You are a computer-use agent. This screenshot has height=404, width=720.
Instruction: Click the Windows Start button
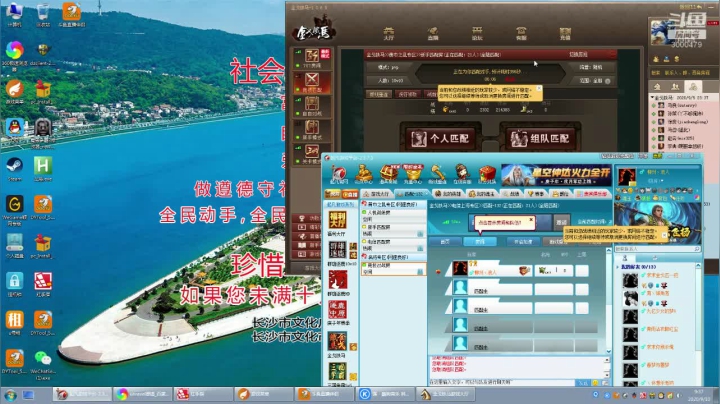click(10, 395)
